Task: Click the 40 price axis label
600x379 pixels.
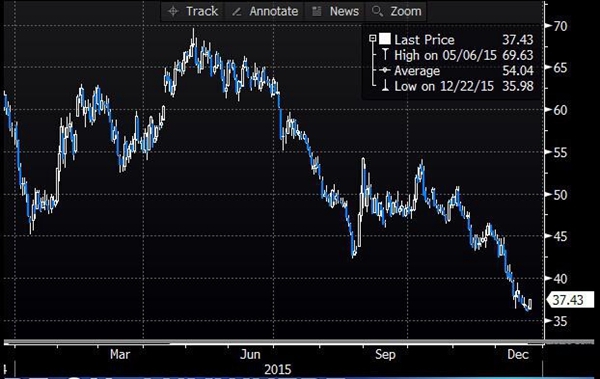Action: tap(561, 279)
